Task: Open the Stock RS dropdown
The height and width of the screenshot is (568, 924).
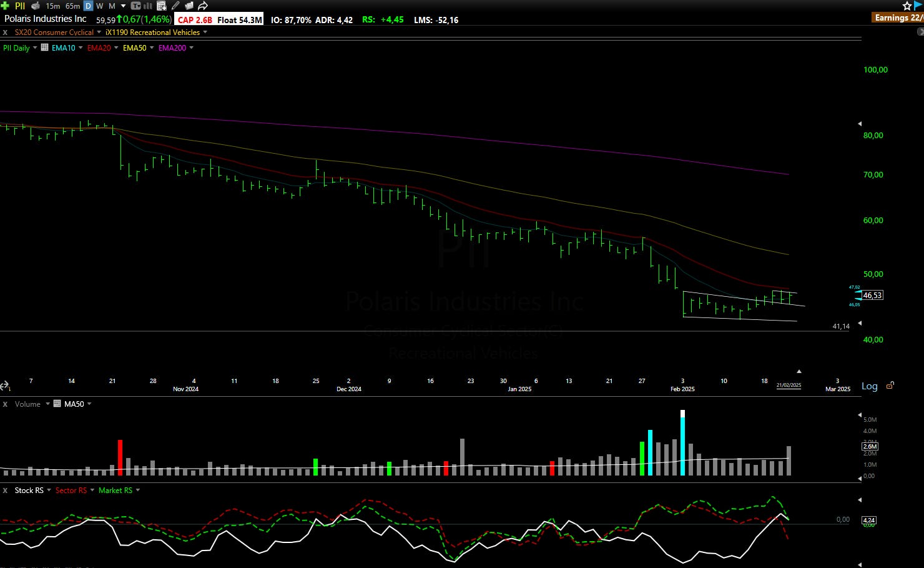Action: coord(49,491)
